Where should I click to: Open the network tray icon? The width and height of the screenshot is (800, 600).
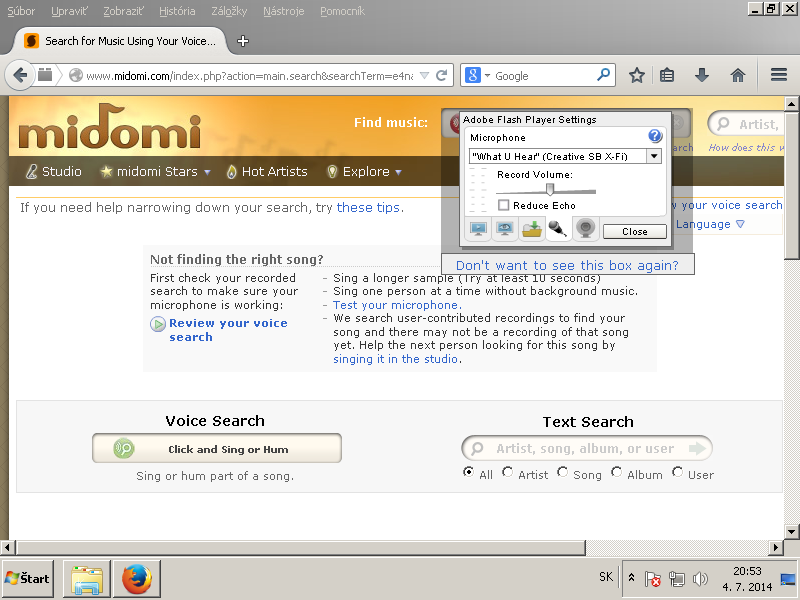(677, 579)
